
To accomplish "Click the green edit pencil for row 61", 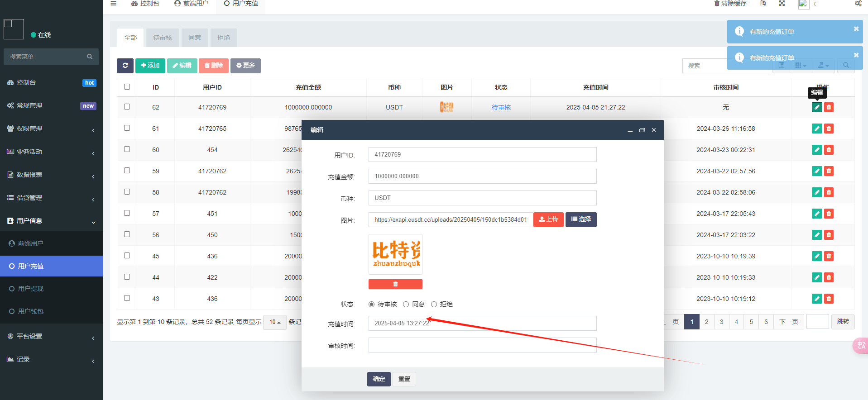I will coord(816,129).
